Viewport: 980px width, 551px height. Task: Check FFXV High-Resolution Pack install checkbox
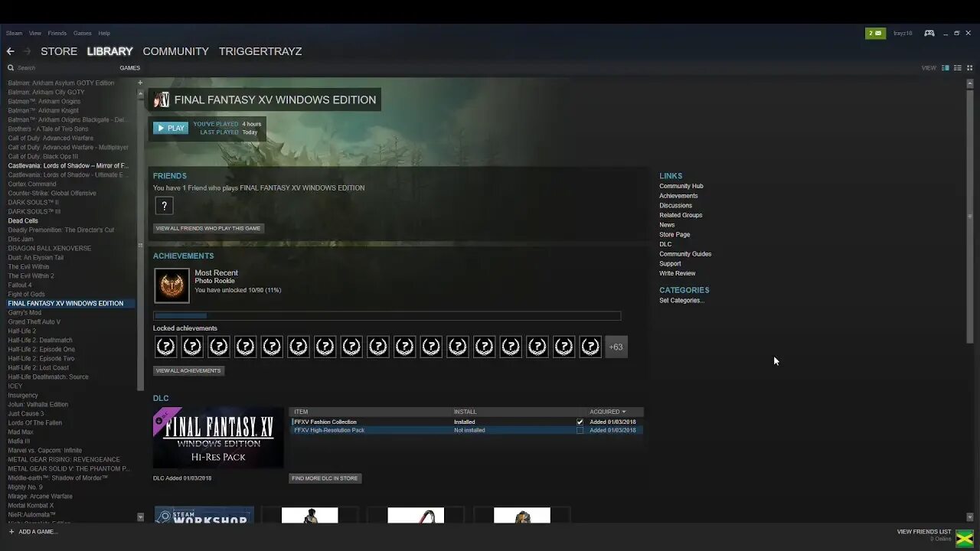[x=580, y=430]
